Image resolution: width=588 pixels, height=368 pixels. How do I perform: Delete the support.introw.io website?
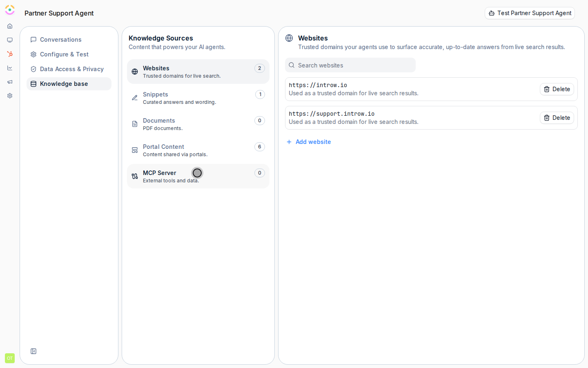(557, 118)
